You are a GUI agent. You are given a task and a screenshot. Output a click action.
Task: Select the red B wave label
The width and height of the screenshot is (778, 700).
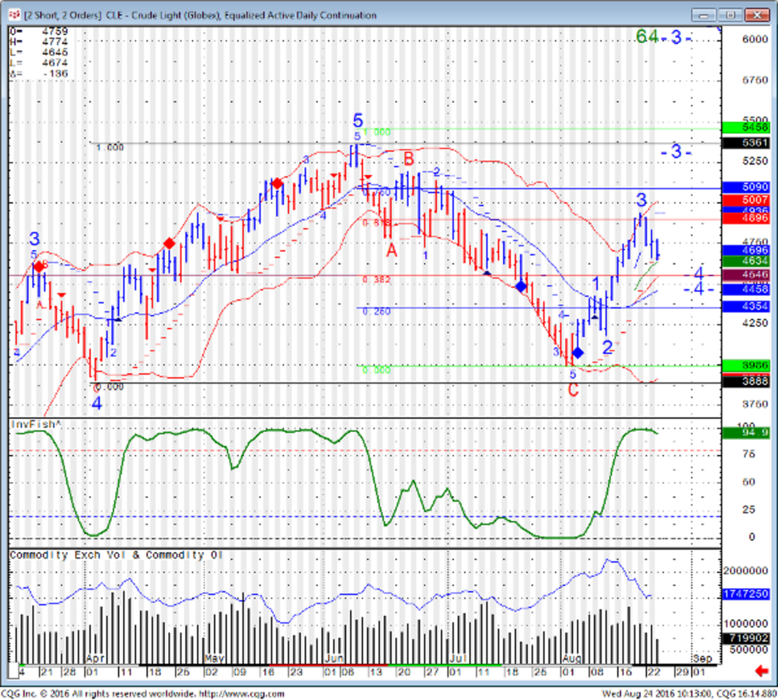pyautogui.click(x=408, y=159)
